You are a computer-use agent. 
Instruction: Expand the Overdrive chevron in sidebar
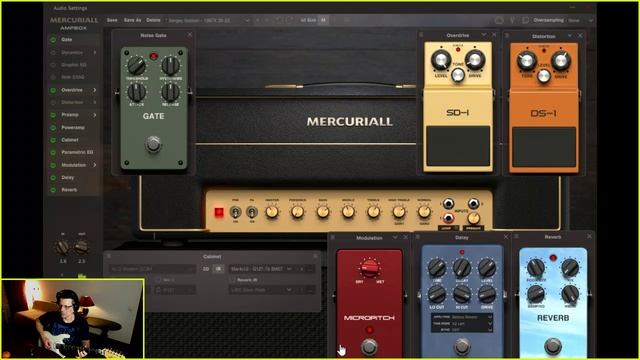tap(95, 90)
